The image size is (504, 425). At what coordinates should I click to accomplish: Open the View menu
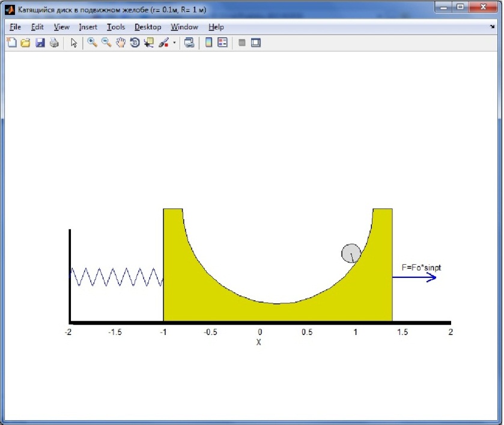click(x=61, y=27)
